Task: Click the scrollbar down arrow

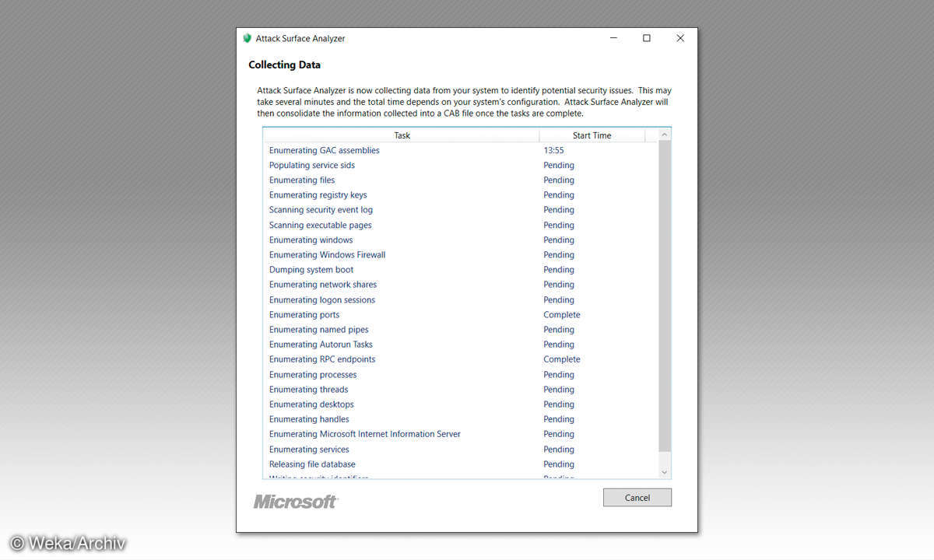Action: click(664, 471)
